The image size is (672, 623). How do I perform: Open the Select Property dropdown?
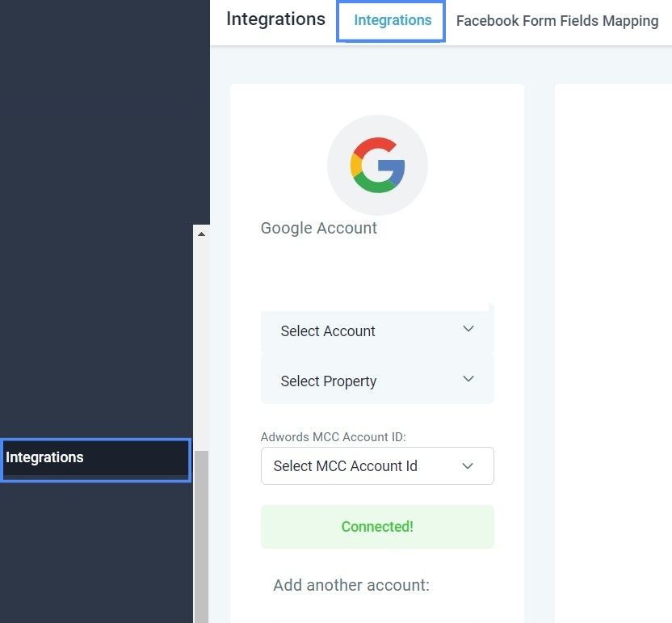(x=377, y=381)
